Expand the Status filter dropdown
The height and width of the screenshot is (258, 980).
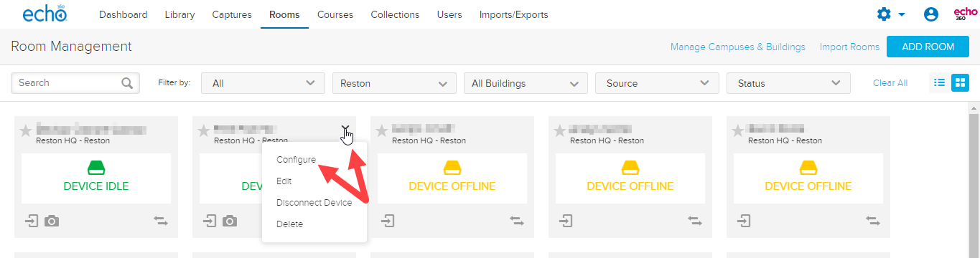click(x=788, y=83)
